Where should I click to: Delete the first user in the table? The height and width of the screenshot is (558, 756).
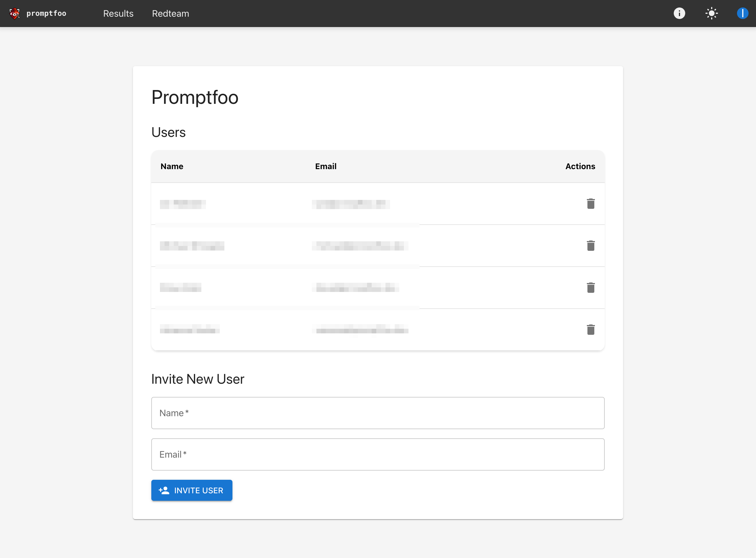pyautogui.click(x=591, y=204)
